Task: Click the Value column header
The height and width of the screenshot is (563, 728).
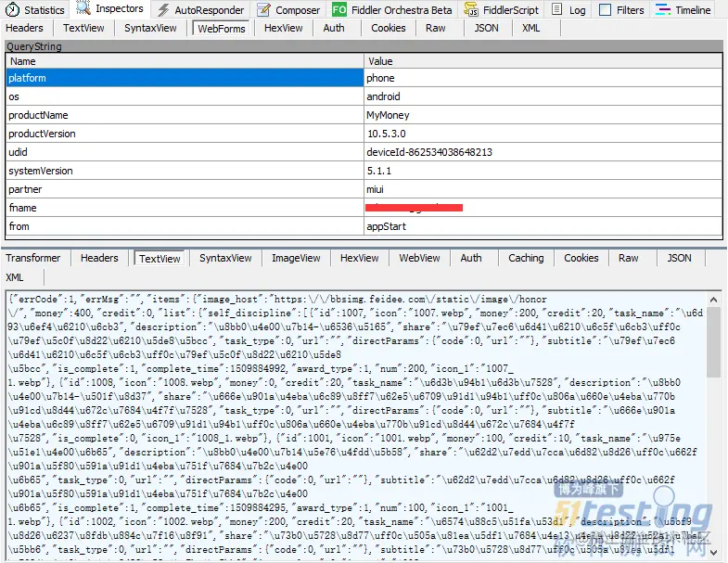Action: coord(543,61)
